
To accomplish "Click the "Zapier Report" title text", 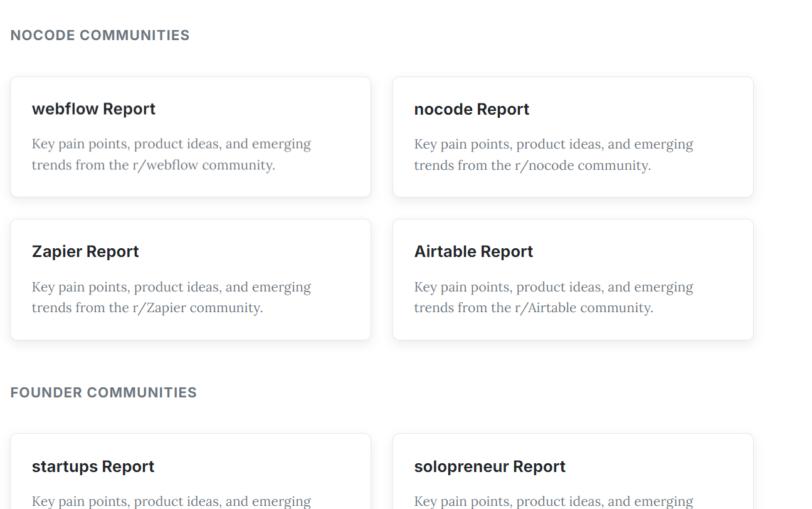I will [x=85, y=251].
